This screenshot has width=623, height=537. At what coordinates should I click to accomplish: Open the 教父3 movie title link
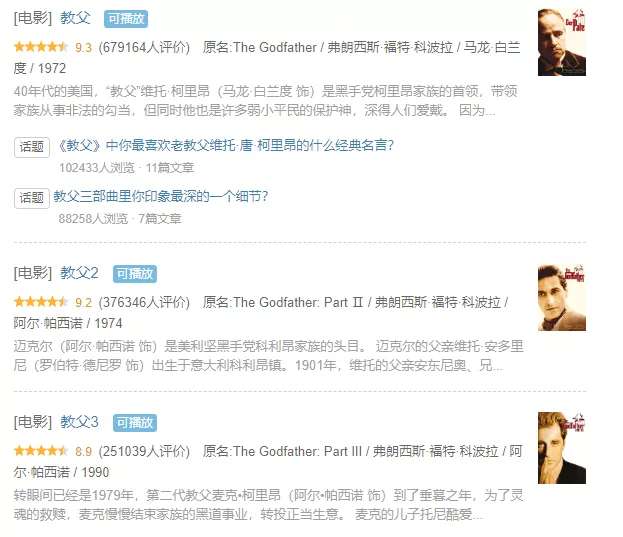pos(79,422)
